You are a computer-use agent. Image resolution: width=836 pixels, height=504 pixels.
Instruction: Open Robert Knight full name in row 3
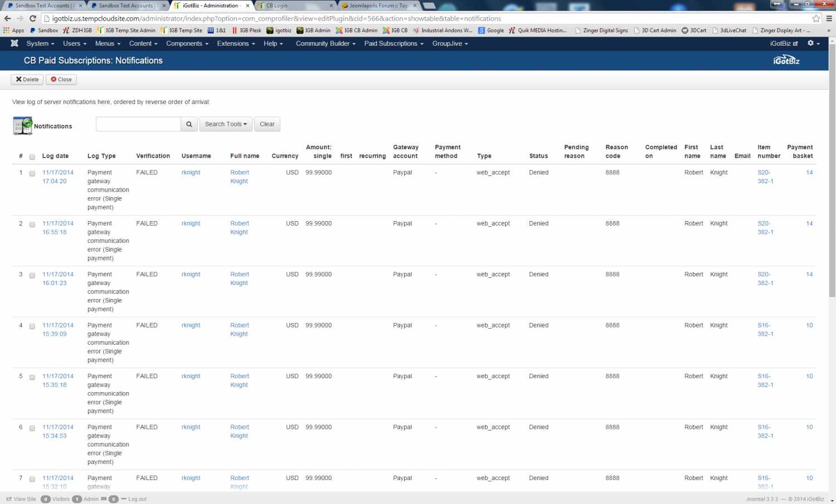pyautogui.click(x=240, y=278)
